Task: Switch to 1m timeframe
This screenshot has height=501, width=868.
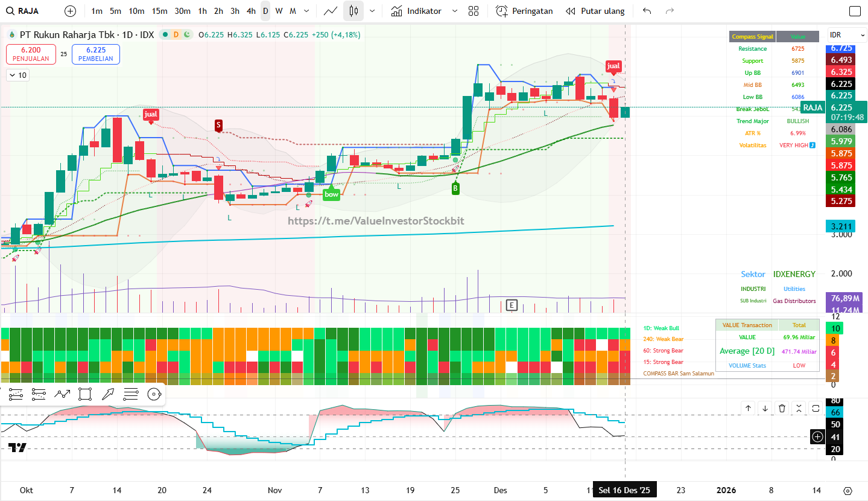Action: pos(97,11)
